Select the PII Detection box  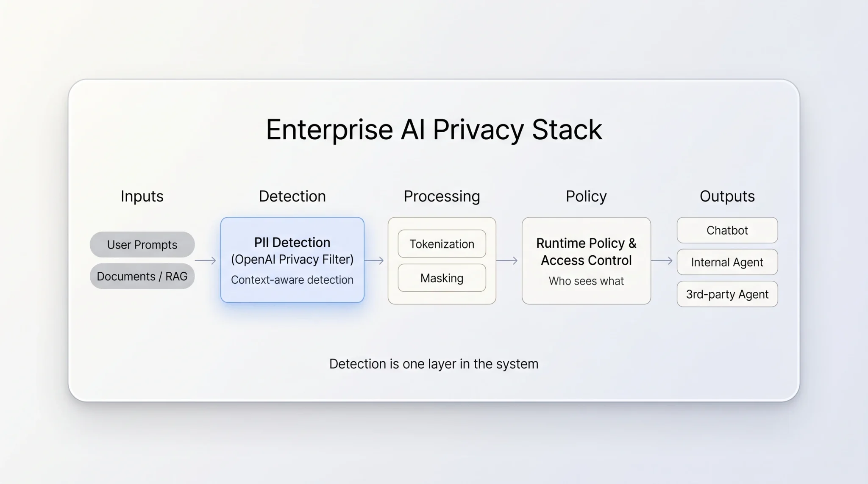tap(292, 259)
